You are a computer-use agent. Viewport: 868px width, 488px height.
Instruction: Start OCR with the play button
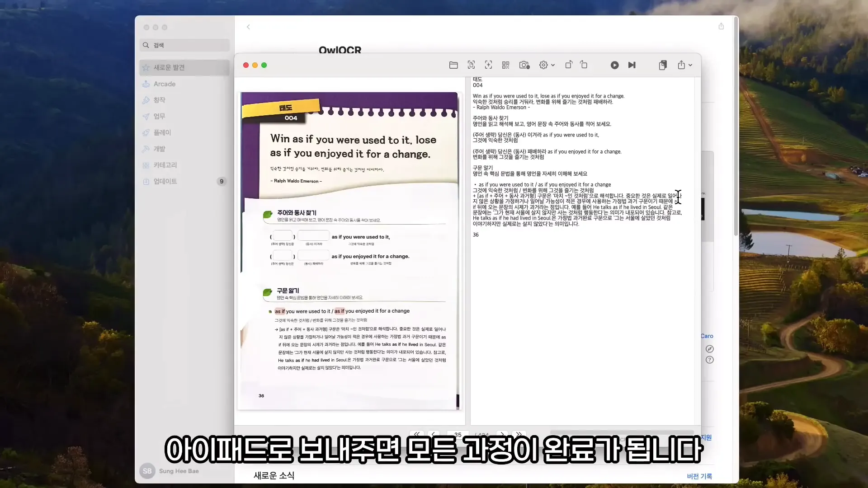pos(614,65)
